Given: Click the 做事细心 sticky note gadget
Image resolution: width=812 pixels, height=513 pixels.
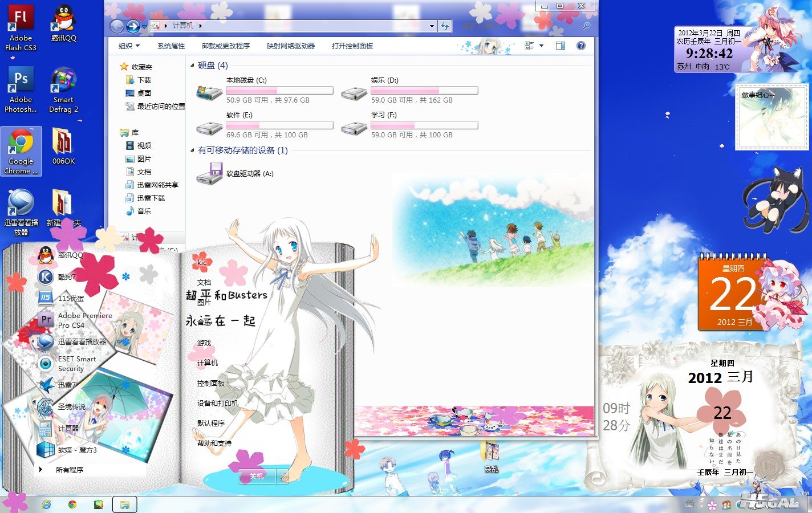Looking at the screenshot, I should [772, 117].
